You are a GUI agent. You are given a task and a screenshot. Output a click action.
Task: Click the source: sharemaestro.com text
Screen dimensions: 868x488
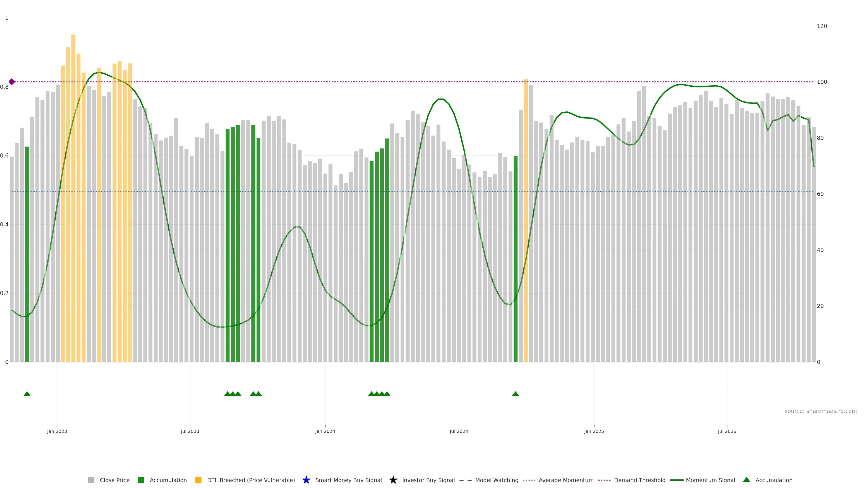(x=821, y=411)
